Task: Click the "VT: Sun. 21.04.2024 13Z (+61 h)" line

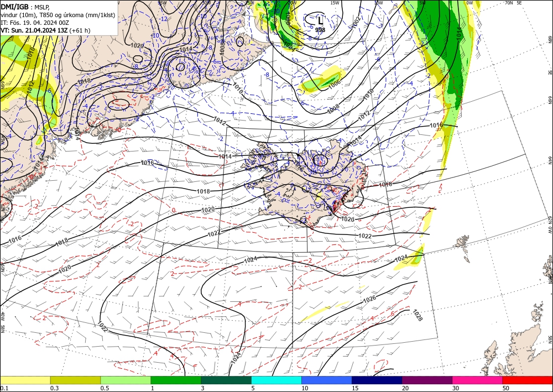Action: coord(45,30)
